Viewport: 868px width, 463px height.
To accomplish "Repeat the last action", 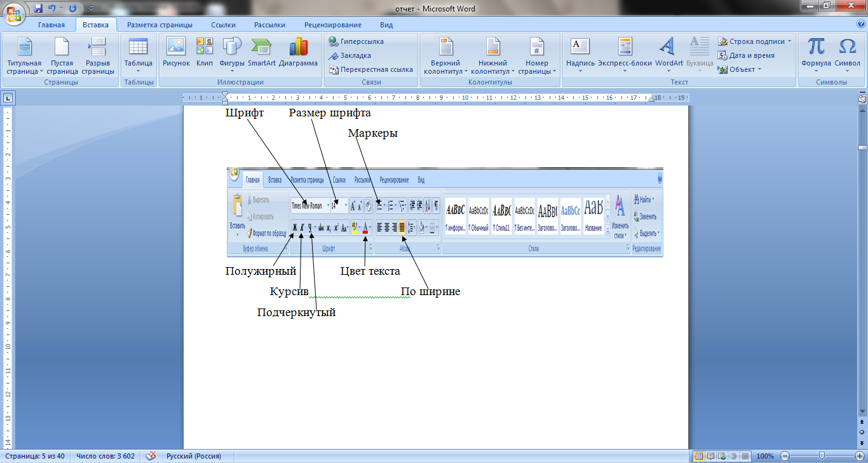I will click(72, 9).
